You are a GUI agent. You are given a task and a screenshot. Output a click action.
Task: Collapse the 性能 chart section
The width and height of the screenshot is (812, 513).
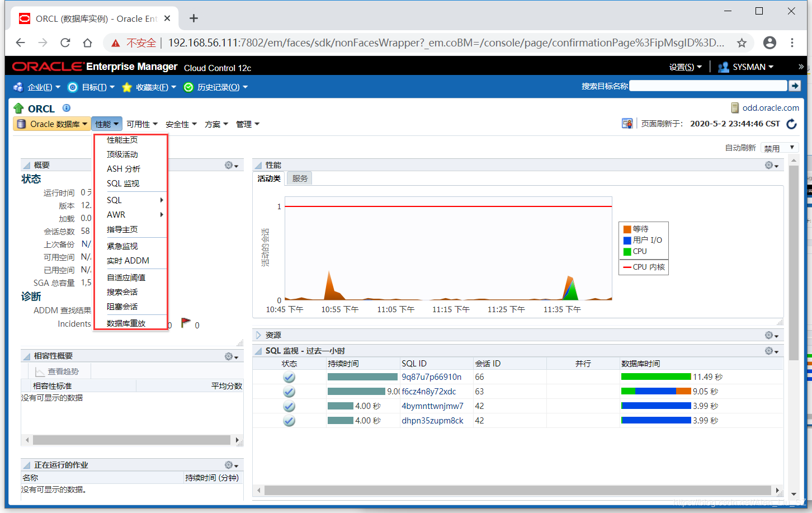[x=258, y=165]
